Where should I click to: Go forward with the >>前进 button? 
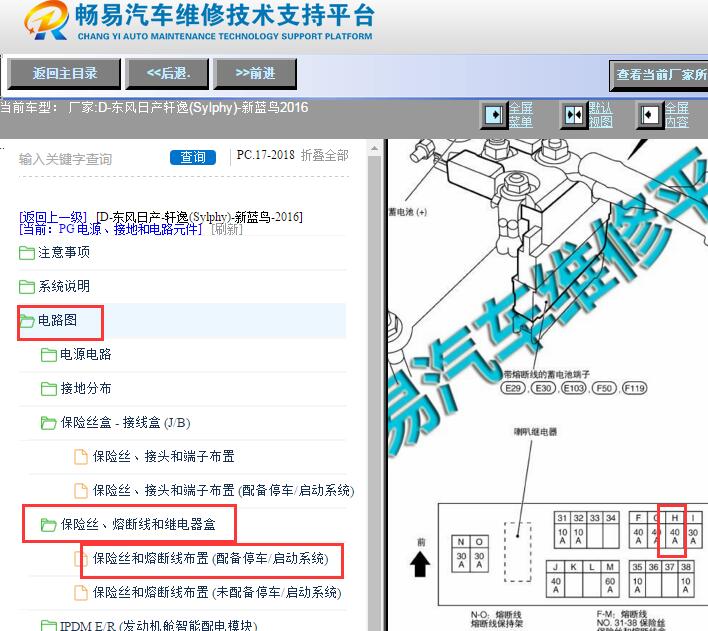pos(255,74)
